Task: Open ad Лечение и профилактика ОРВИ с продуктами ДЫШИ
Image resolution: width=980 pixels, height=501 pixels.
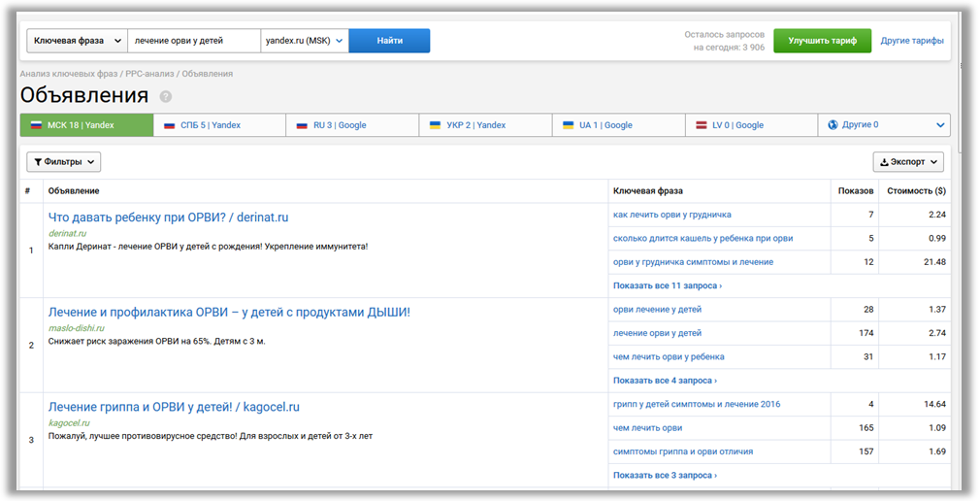Action: click(x=229, y=312)
